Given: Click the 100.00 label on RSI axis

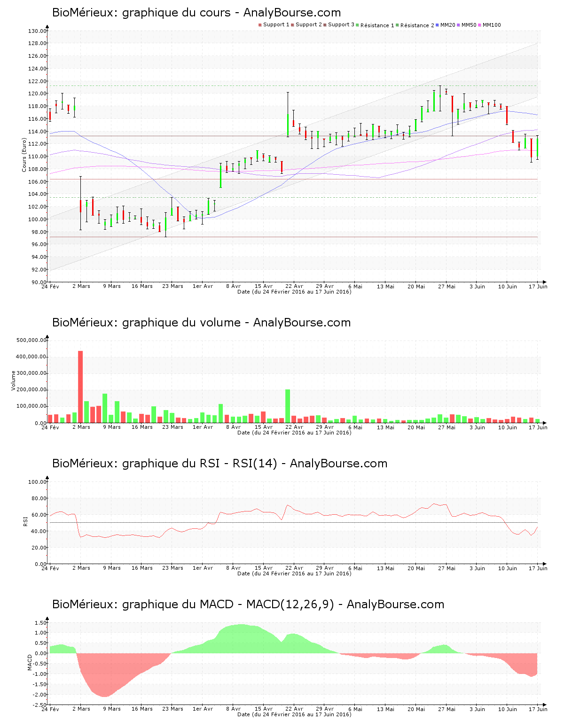Looking at the screenshot, I should pyautogui.click(x=37, y=482).
